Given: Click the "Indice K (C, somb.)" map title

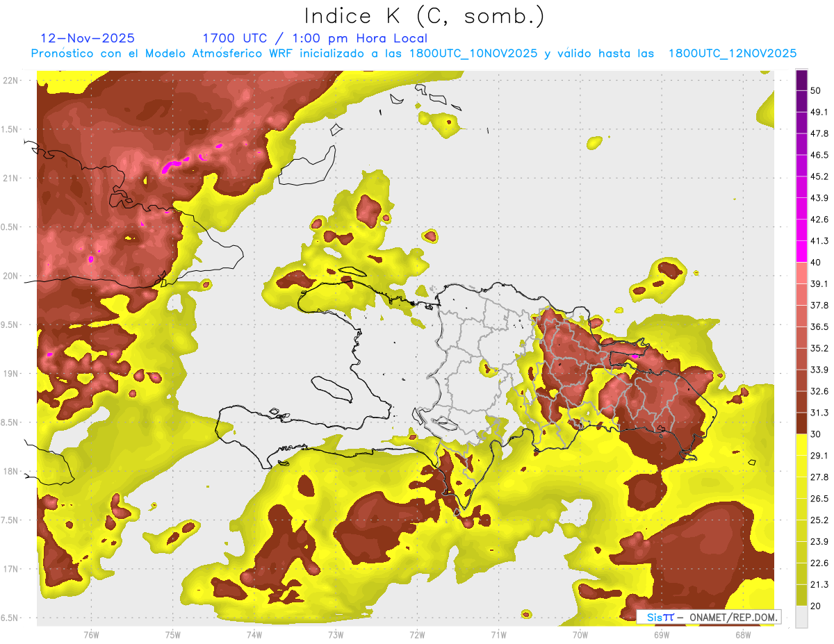Looking at the screenshot, I should coord(424,16).
